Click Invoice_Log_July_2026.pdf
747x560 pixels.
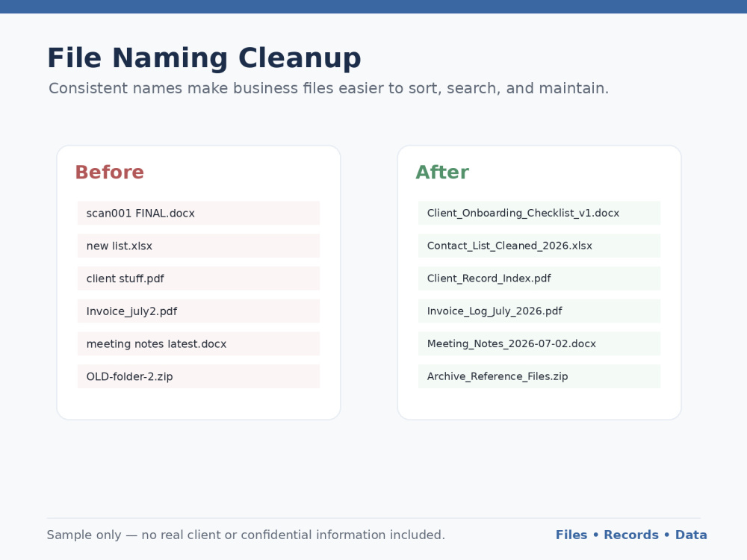(539, 311)
